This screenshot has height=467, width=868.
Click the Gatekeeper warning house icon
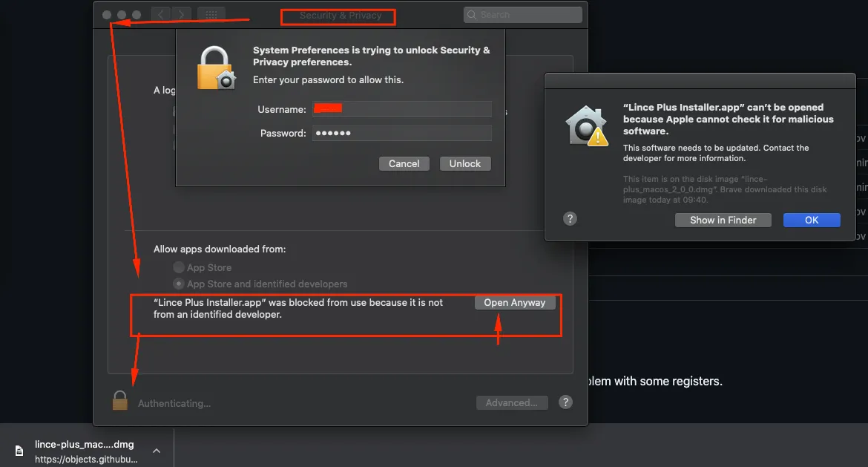point(586,125)
